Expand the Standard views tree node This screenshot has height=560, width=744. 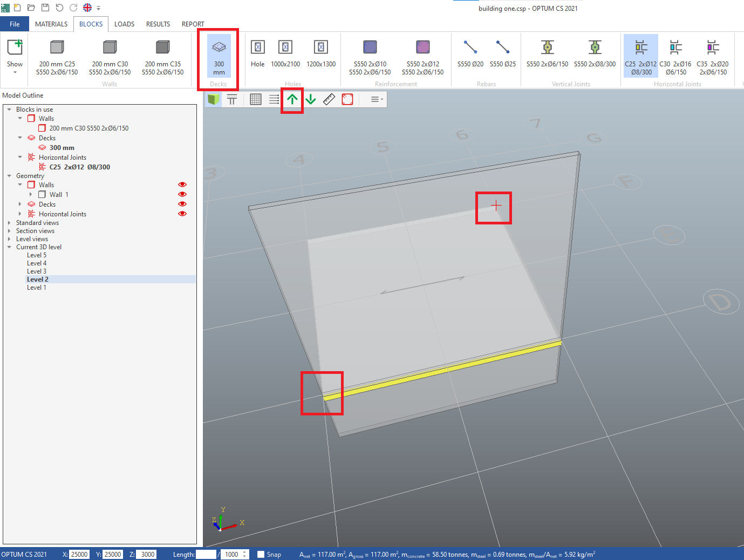[x=9, y=223]
